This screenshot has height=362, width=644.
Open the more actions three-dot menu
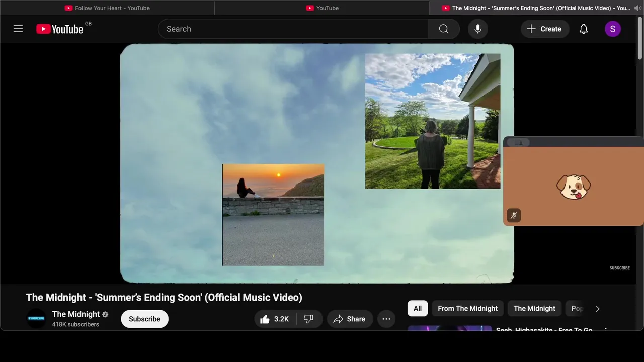386,319
